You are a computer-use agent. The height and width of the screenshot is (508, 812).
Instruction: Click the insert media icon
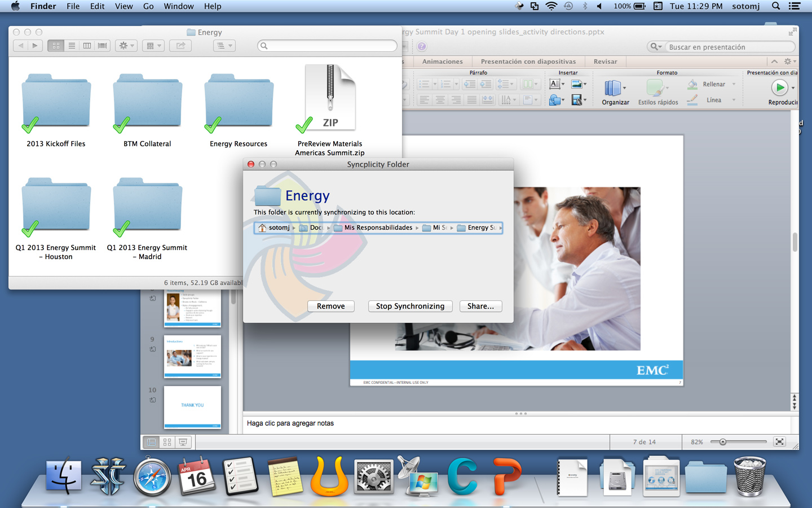(576, 100)
